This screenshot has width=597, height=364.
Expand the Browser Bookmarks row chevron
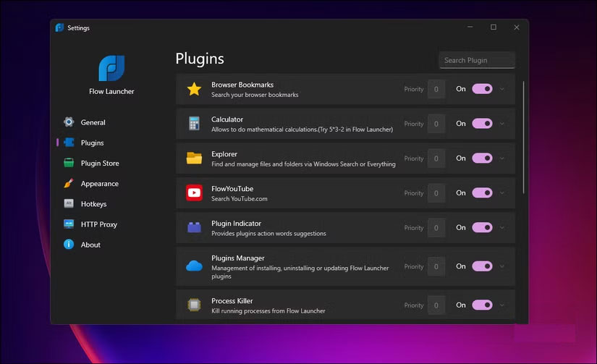502,89
